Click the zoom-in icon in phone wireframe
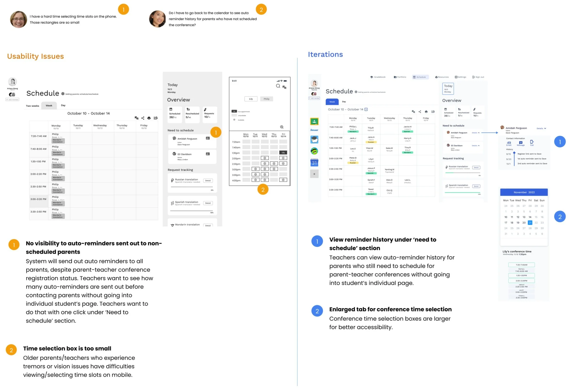 point(282,127)
